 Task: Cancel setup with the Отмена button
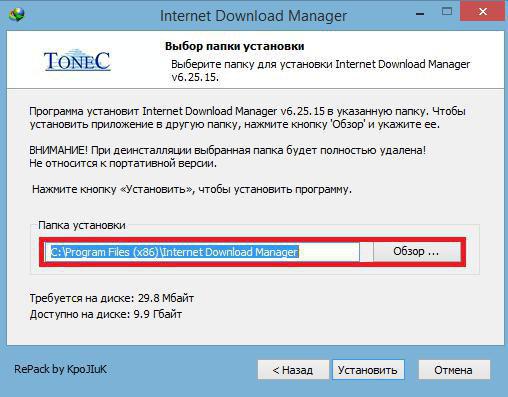pyautogui.click(x=454, y=370)
